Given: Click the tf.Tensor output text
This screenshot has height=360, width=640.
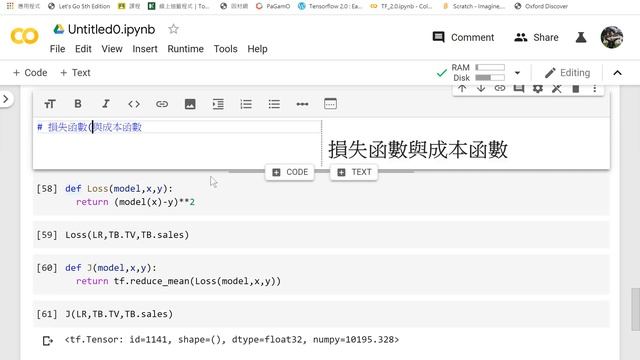Looking at the screenshot, I should (232, 340).
